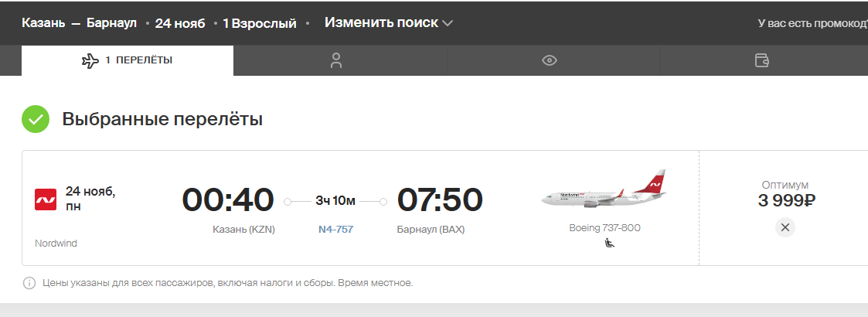Click the Казань — Барнаул route text
868x317 pixels.
tap(79, 23)
